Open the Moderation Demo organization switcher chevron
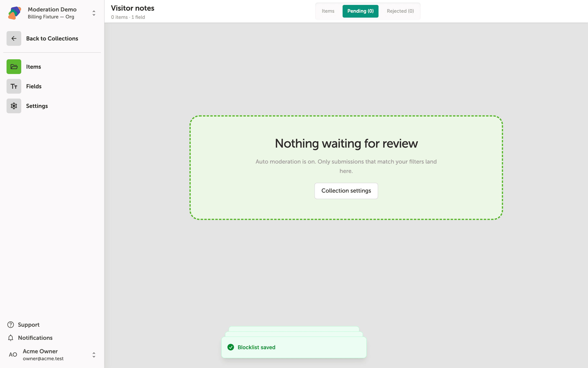 pos(94,13)
